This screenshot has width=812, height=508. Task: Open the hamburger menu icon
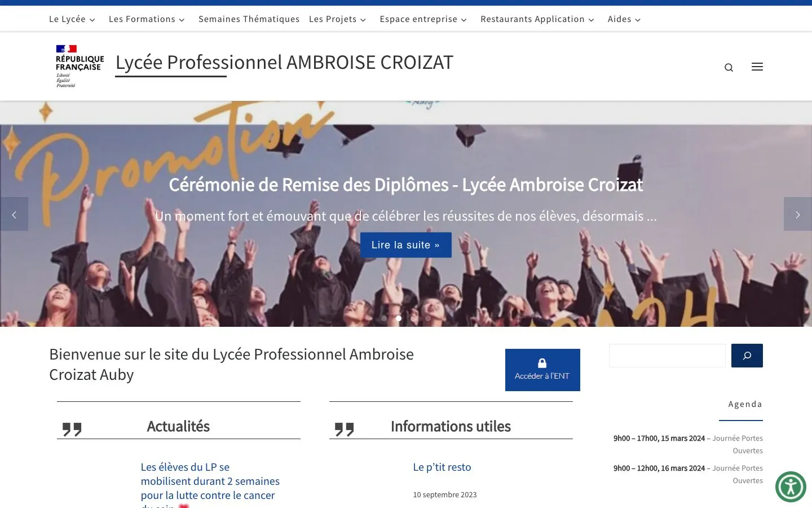point(757,67)
